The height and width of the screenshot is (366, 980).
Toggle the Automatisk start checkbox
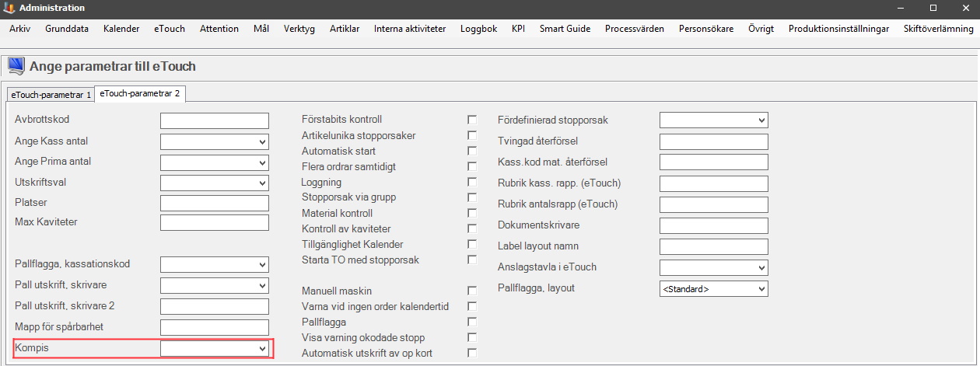pyautogui.click(x=472, y=151)
